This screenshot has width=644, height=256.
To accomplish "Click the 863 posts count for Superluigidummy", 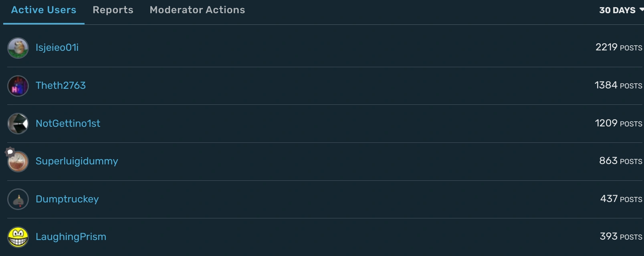I will pos(620,161).
